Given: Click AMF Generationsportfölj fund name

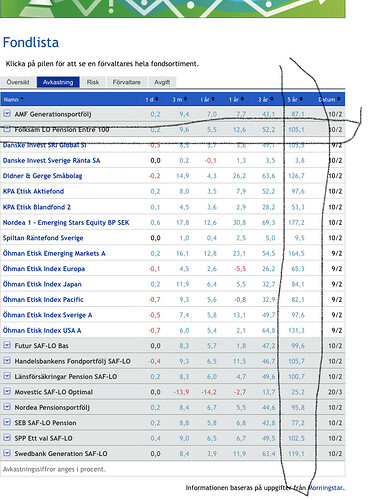Looking at the screenshot, I should point(53,114).
